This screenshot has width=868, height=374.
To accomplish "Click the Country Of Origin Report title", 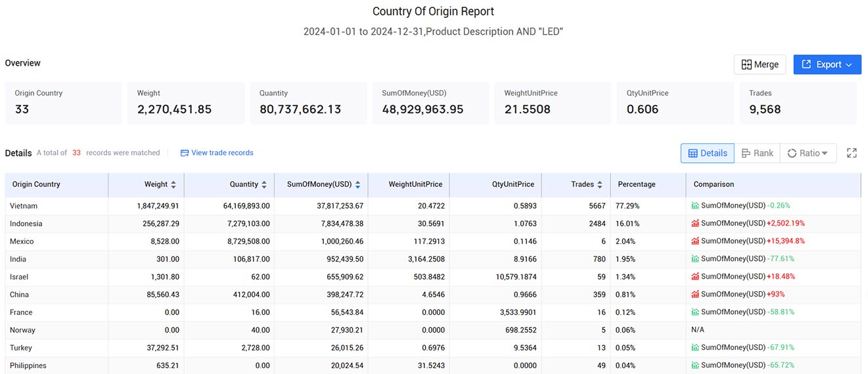I will (x=433, y=11).
